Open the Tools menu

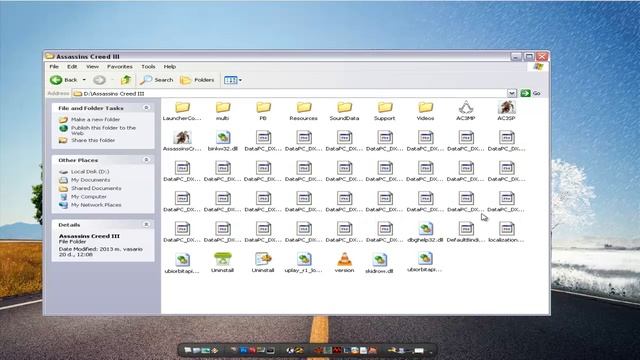point(148,66)
